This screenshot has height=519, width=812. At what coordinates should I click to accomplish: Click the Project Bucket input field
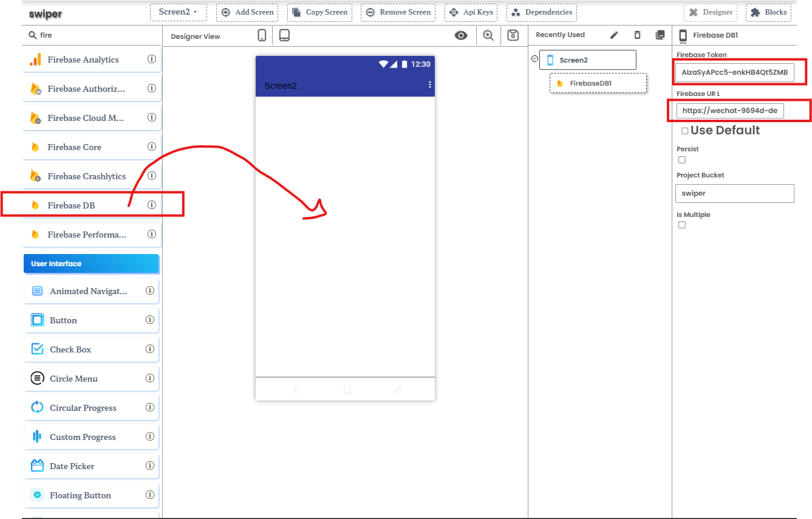pyautogui.click(x=735, y=193)
